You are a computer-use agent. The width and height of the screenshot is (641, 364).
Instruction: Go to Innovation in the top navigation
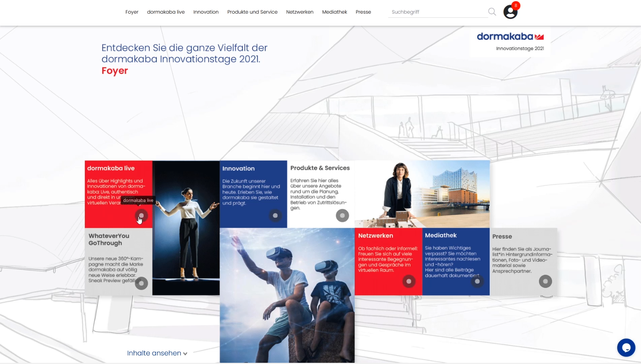click(206, 12)
